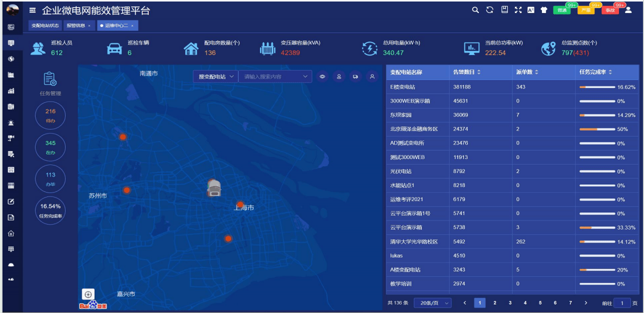Toggle the user layer button on map
644x313 pixels.
point(372,76)
